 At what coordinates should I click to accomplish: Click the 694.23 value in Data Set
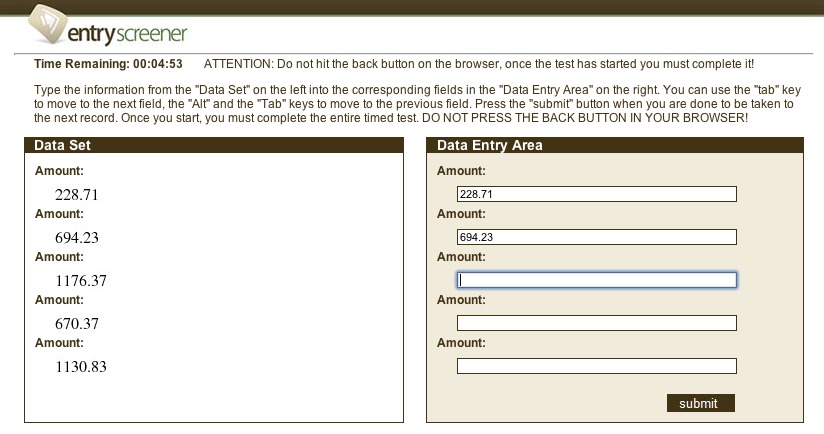(77, 238)
